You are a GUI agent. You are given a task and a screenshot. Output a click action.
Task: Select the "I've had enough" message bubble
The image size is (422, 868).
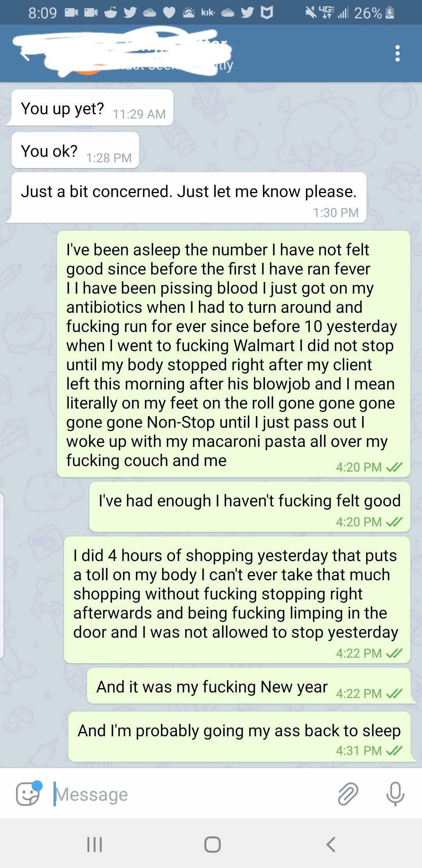pyautogui.click(x=249, y=506)
